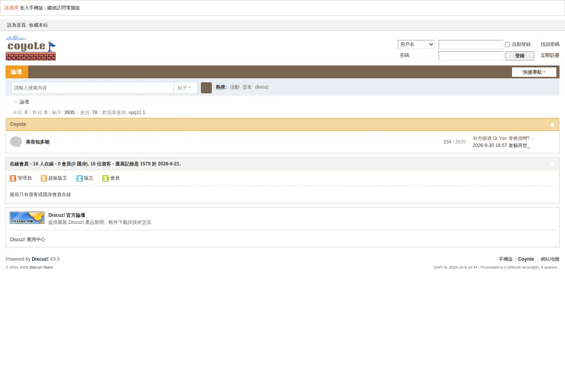Click the coyote site logo
Image resolution: width=565 pixels, height=392 pixels.
[31, 48]
